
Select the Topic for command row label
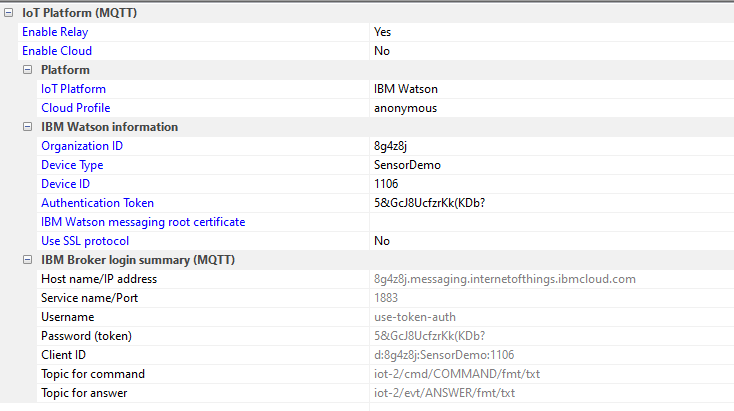93,374
